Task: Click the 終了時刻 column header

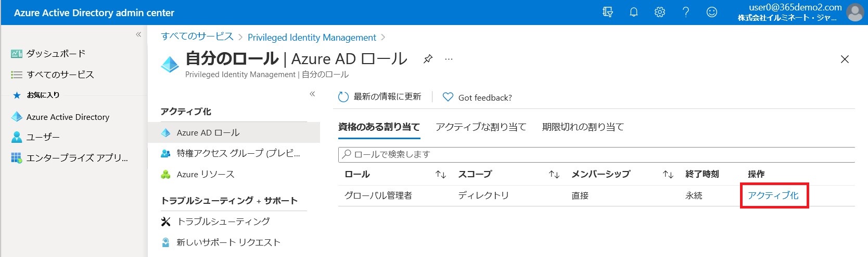Action: [x=702, y=174]
